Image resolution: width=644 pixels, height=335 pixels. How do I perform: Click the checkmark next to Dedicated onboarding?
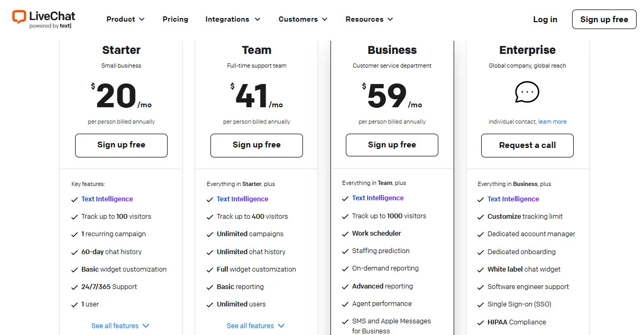point(481,252)
